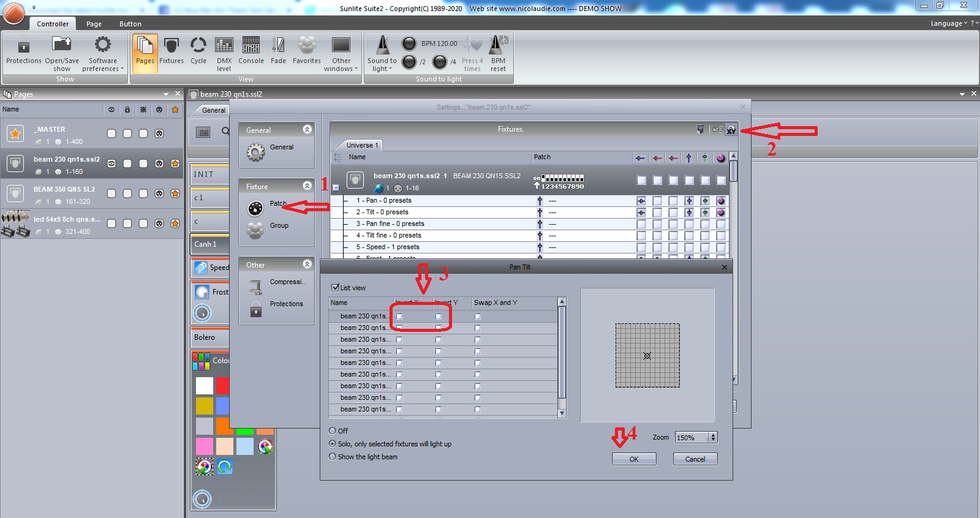This screenshot has height=518, width=980.
Task: Select the General tab behind the Settings dialog
Action: [x=214, y=110]
